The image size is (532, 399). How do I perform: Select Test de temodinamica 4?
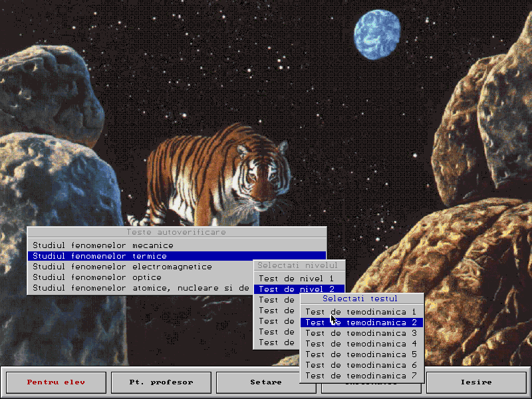click(360, 344)
